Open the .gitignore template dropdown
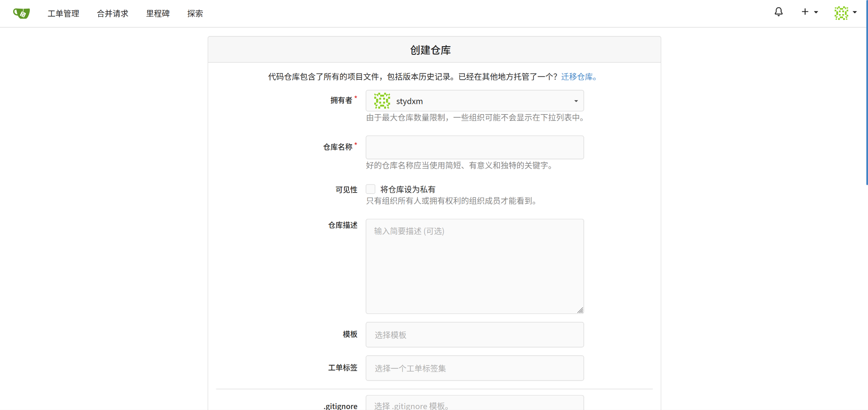The width and height of the screenshot is (868, 410). click(474, 404)
